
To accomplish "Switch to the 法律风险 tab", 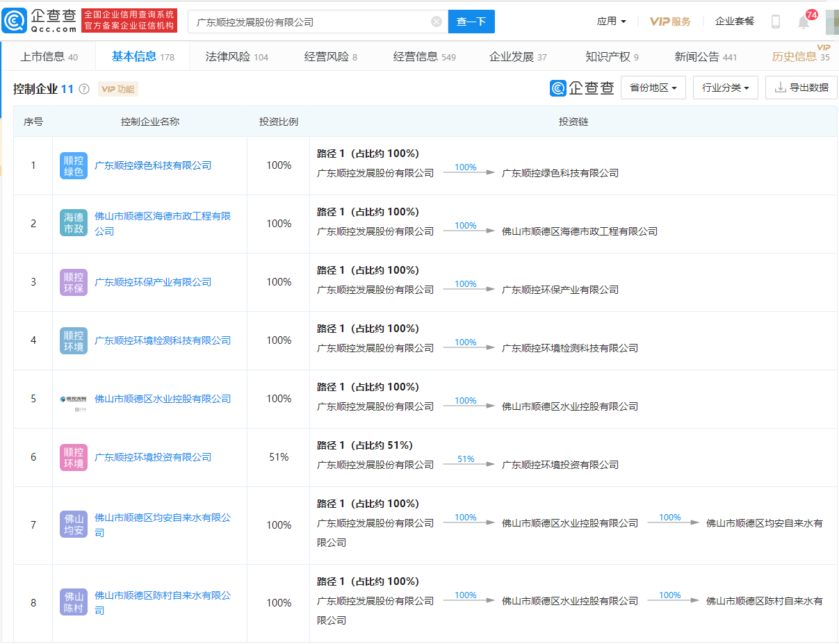I will [237, 57].
